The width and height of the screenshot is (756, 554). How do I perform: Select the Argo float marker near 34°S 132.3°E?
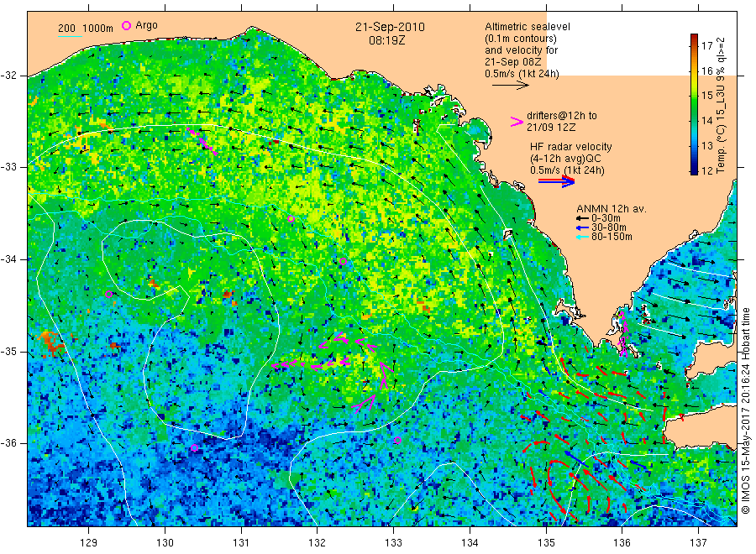click(x=343, y=262)
